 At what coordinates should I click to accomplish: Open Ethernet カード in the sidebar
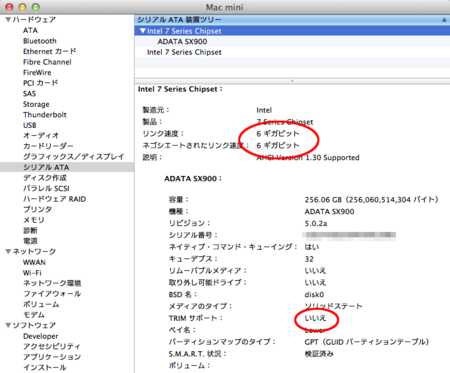point(49,51)
